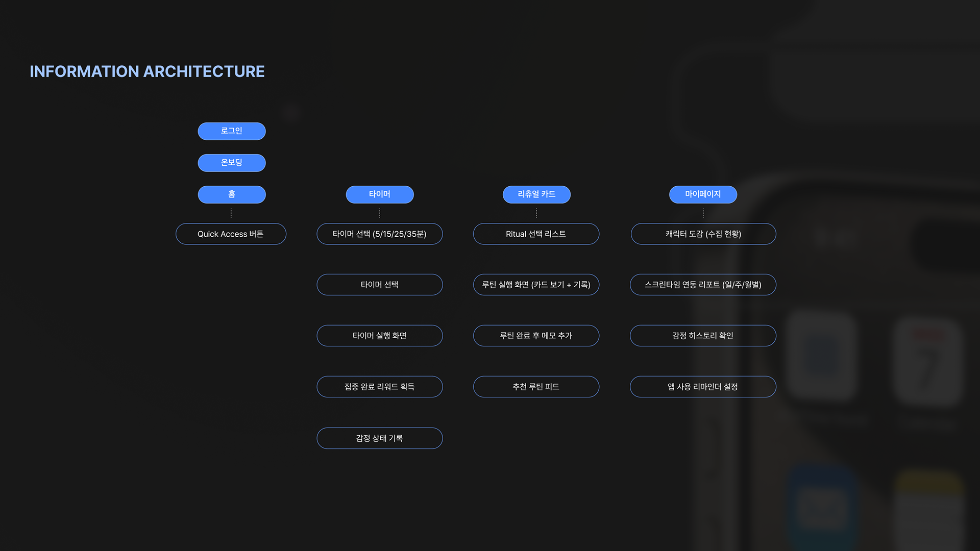This screenshot has width=980, height=551.
Task: Click 루틴 완료 후 메모 추가 node
Action: tap(536, 336)
